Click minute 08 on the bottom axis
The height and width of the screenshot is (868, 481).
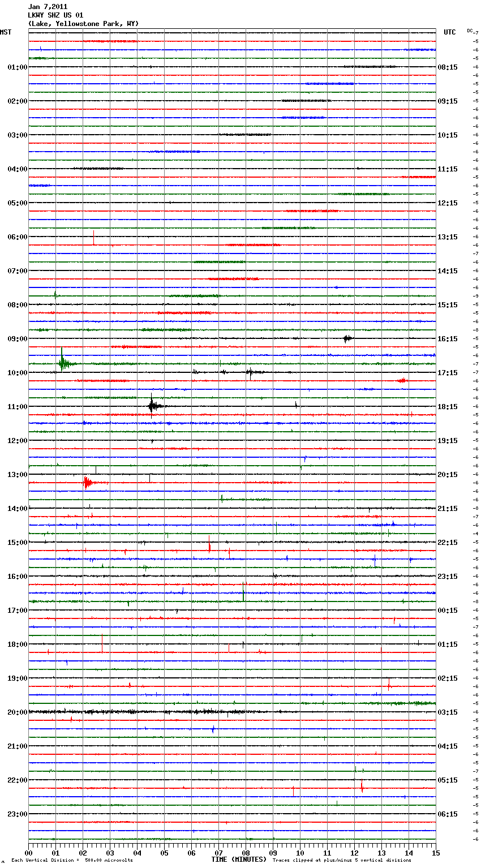(246, 853)
